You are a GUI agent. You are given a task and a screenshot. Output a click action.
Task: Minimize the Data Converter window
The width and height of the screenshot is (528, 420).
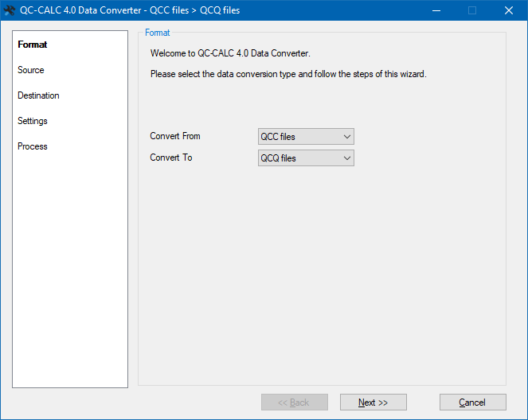click(x=436, y=10)
